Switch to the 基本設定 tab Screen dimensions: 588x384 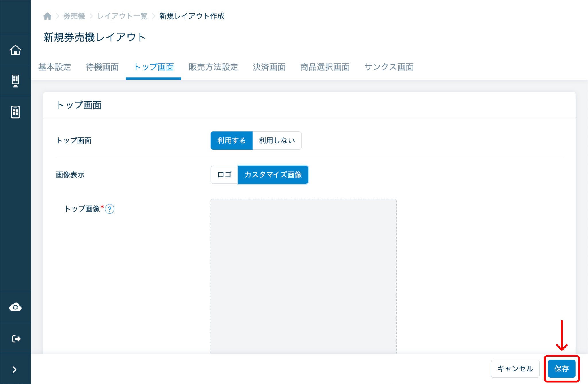(x=55, y=67)
